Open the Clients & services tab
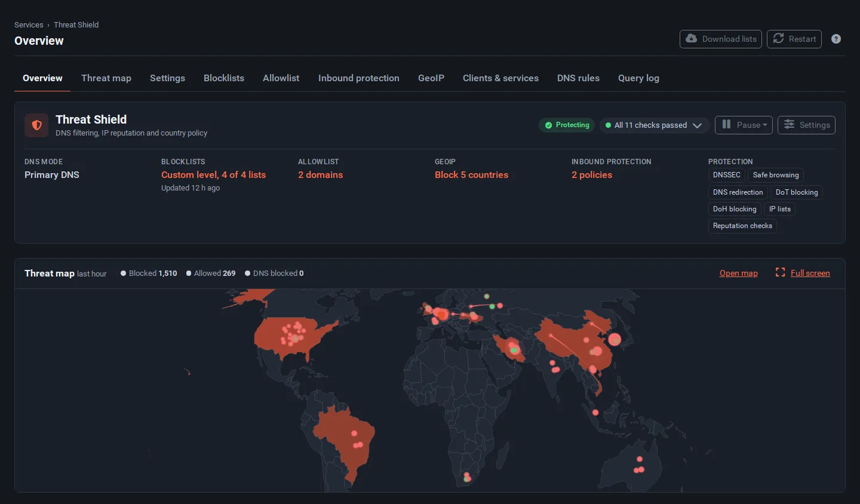This screenshot has width=860, height=504. point(500,78)
